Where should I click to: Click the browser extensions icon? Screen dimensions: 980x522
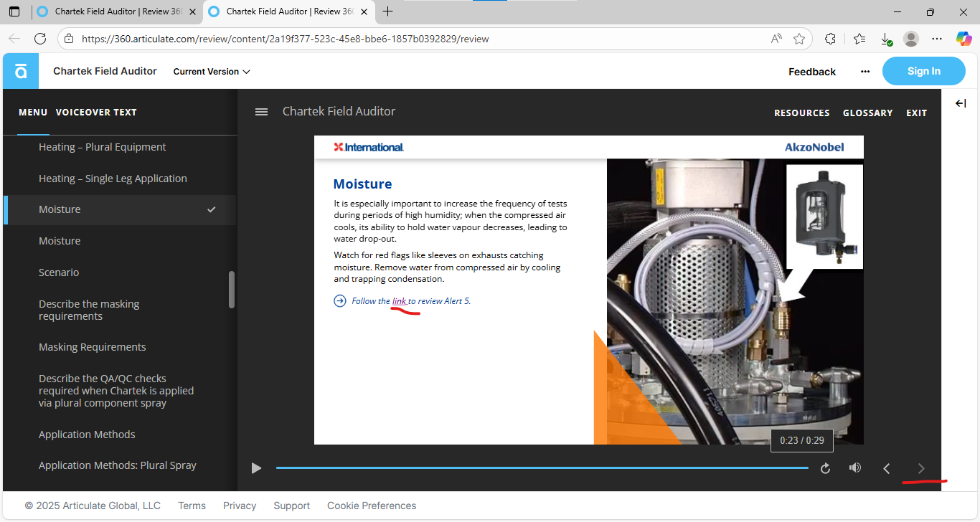(831, 39)
